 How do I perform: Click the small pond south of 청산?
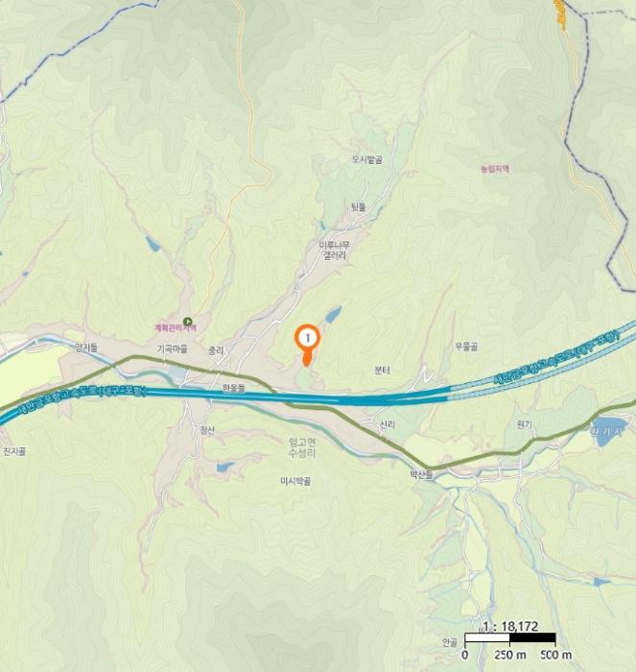(x=225, y=467)
